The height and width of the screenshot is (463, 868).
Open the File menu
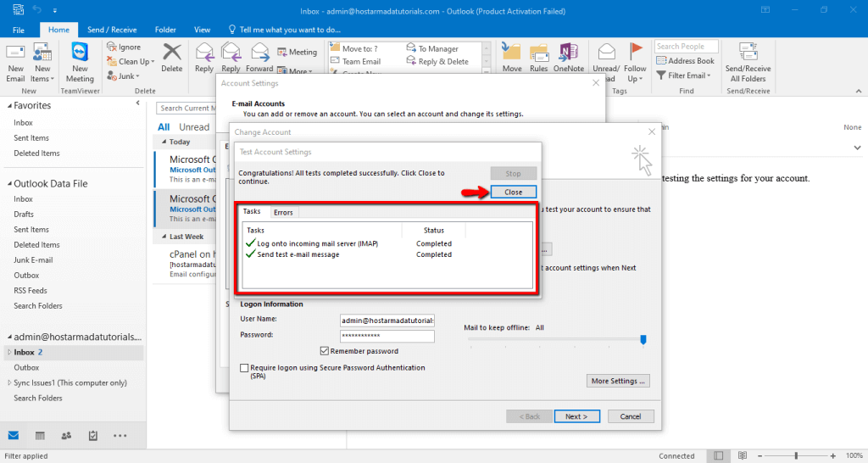(19, 30)
